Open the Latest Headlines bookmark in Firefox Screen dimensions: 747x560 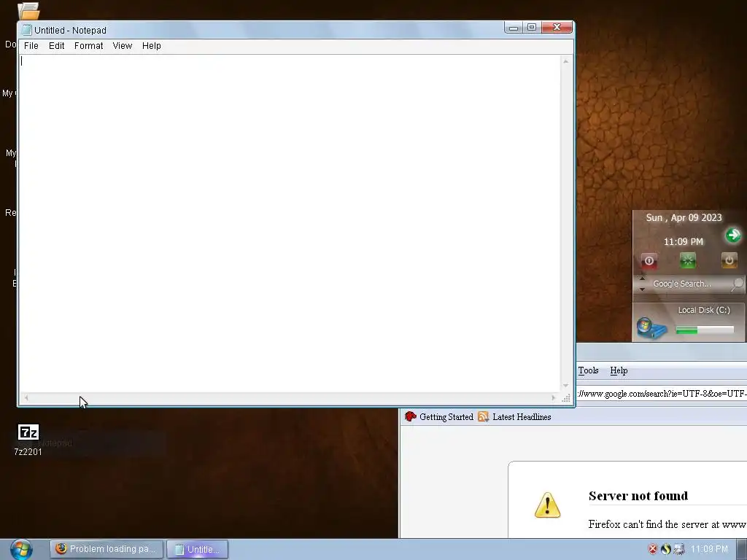coord(514,416)
